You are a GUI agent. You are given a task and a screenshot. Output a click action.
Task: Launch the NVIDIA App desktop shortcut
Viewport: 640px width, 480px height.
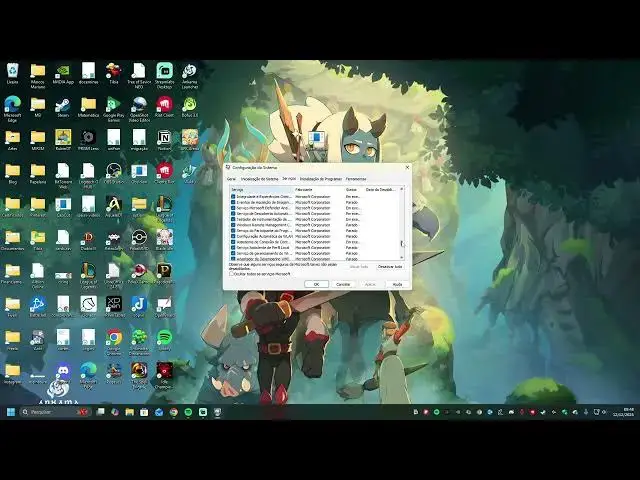pos(63,73)
